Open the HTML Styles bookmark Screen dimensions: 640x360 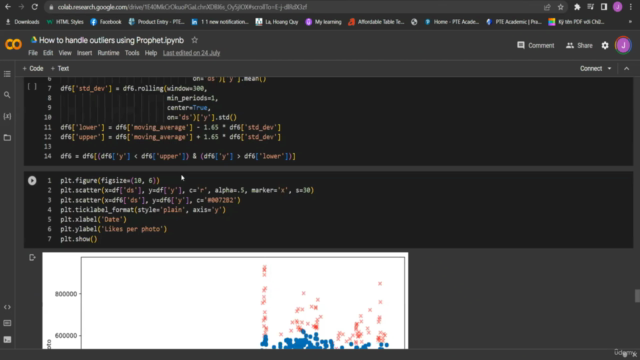65,22
